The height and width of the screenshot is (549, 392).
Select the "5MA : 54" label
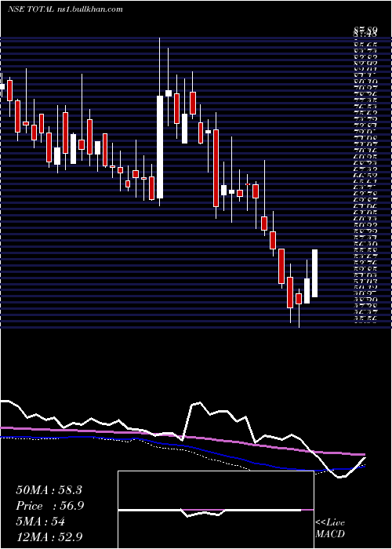pos(41,522)
